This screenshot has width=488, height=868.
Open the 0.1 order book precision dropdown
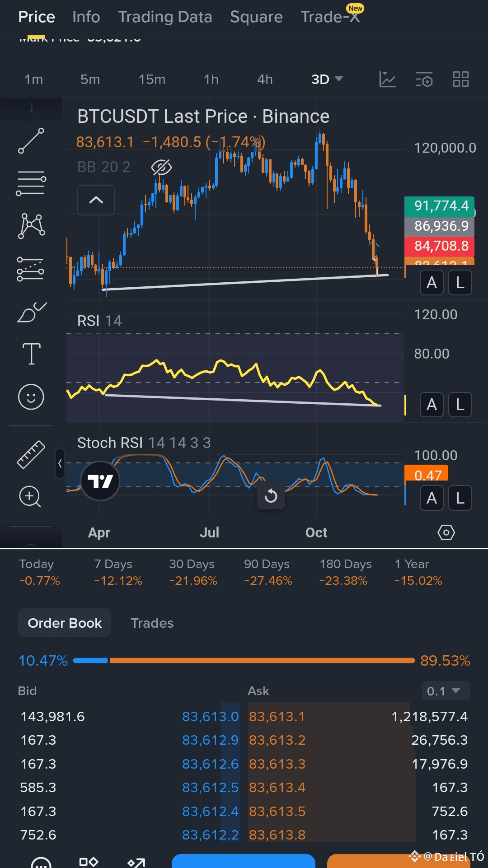pos(446,691)
